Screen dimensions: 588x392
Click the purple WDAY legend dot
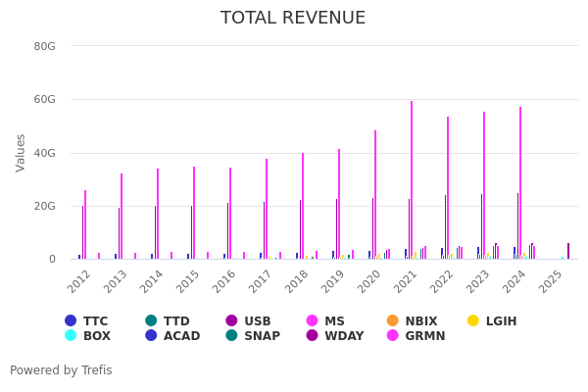pos(313,335)
